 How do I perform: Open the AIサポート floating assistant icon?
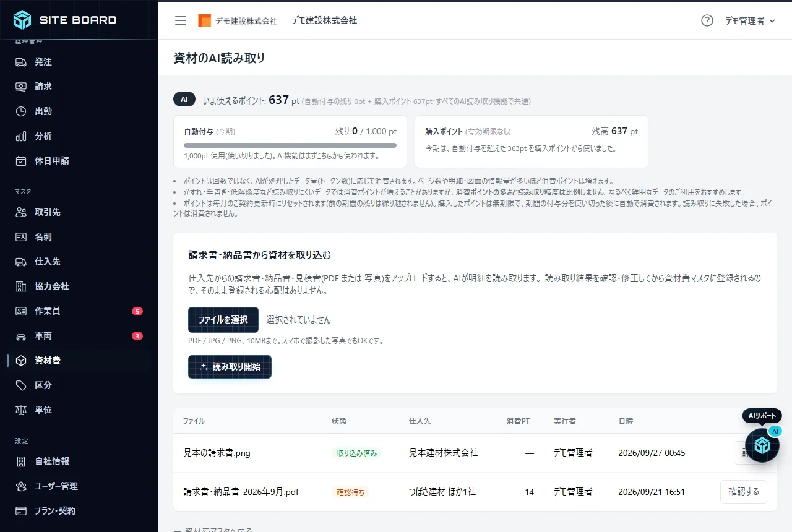coord(762,445)
